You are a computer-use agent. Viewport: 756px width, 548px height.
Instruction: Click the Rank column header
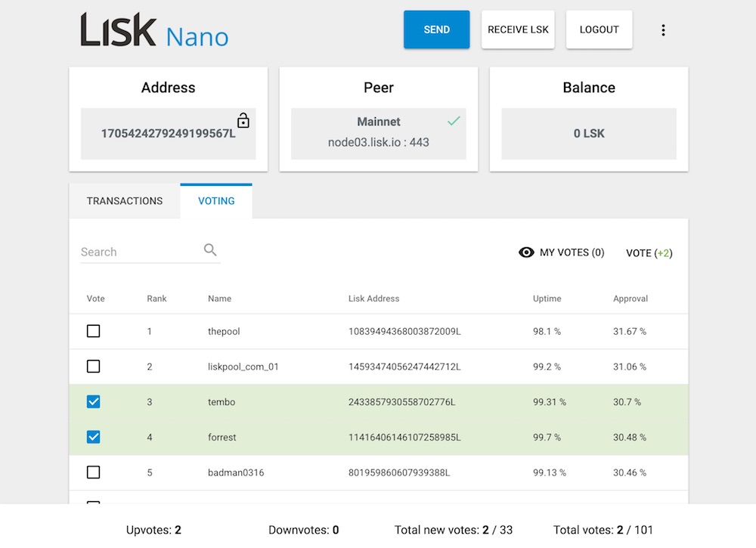[156, 299]
